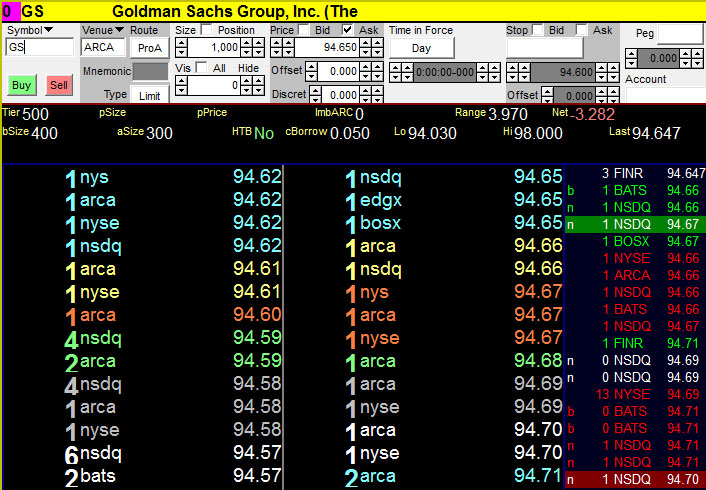
Task: Click the Time in Force 0:00:00-000 field
Action: [x=445, y=72]
